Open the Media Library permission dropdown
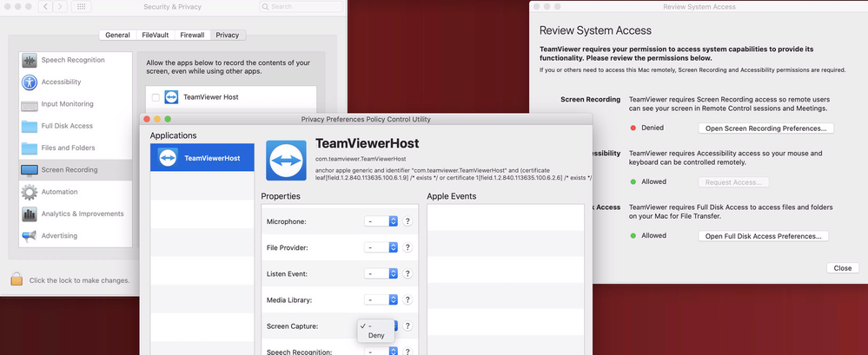The image size is (868, 355). coord(381,299)
